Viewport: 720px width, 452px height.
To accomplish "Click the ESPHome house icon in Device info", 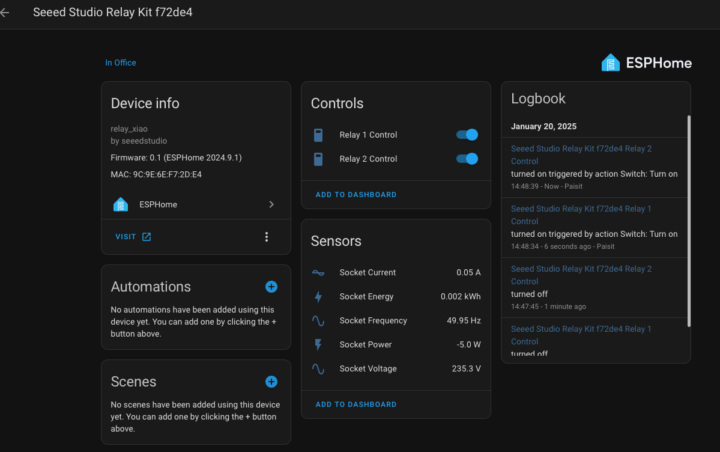I will (x=121, y=204).
